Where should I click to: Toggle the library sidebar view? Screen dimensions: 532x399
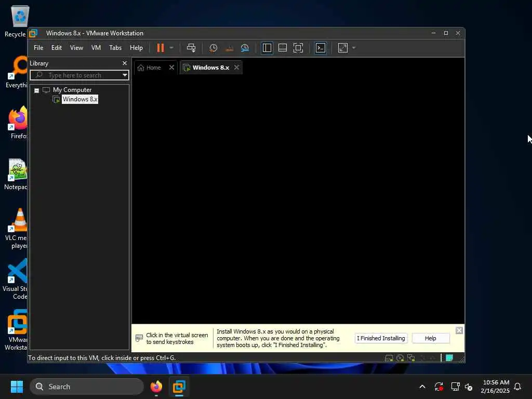coord(267,48)
